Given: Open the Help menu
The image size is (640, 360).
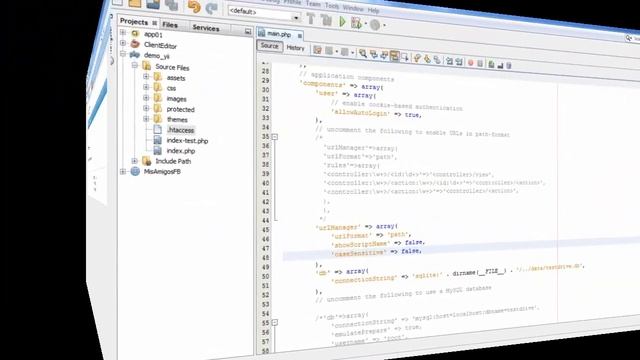Looking at the screenshot, I should pyautogui.click(x=373, y=10).
